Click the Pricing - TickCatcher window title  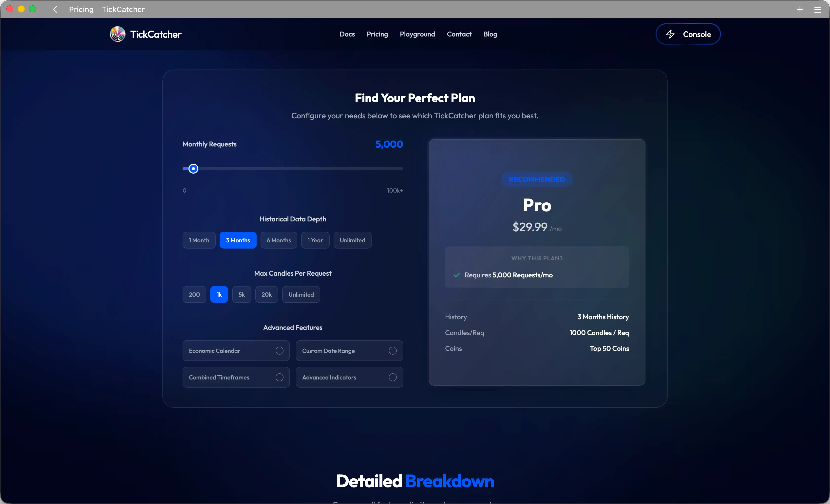point(107,9)
